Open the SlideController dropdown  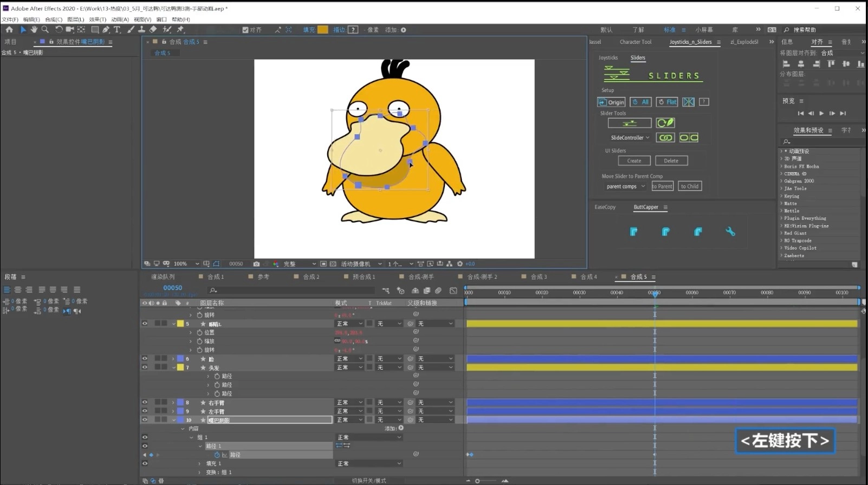click(x=630, y=138)
